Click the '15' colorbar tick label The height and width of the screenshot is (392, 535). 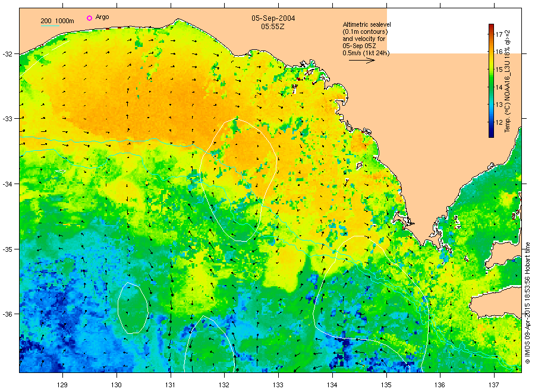click(x=499, y=69)
